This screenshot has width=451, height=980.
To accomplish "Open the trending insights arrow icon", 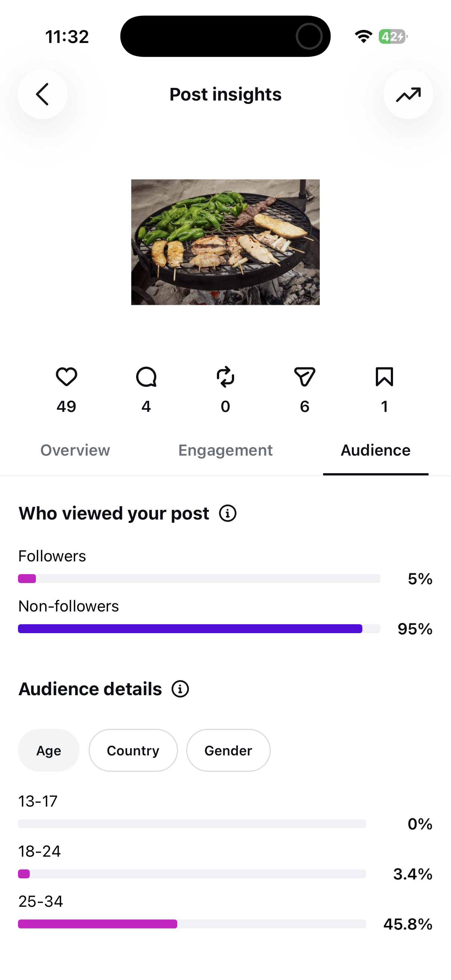I will click(408, 94).
